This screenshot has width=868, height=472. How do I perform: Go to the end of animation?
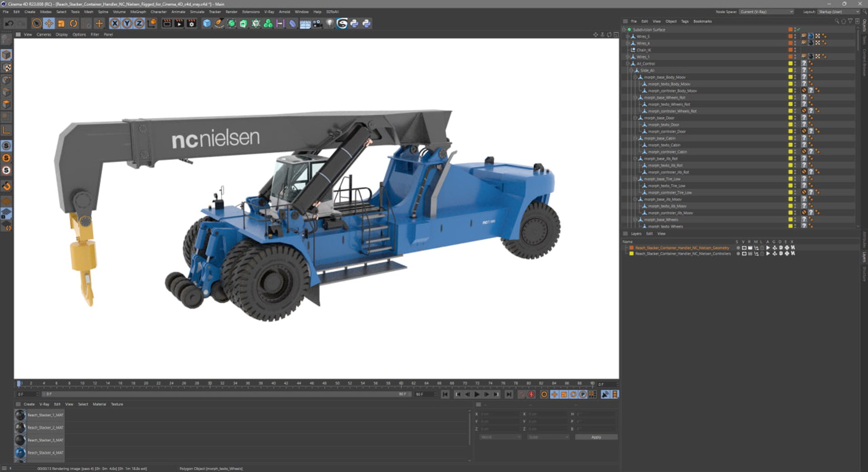(x=509, y=395)
